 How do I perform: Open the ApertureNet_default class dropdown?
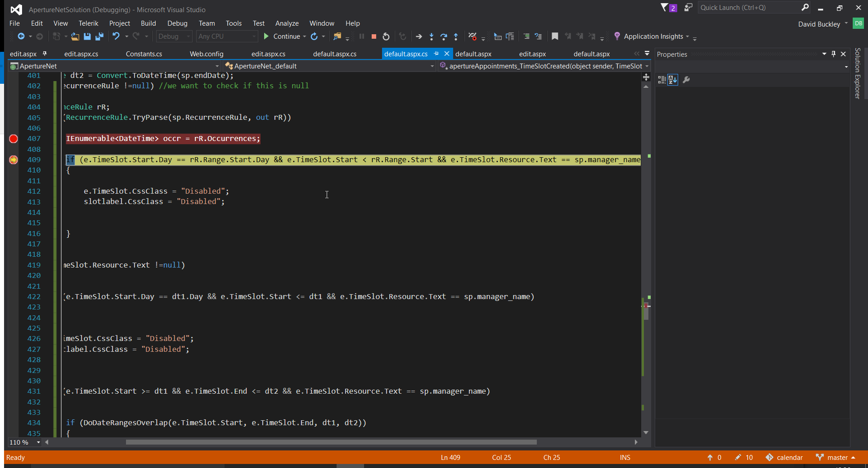click(x=432, y=66)
